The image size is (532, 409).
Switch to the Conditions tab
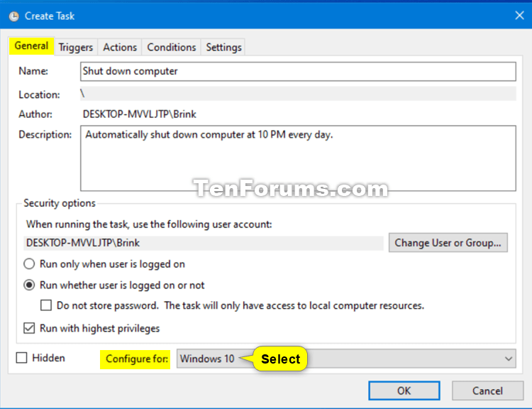pyautogui.click(x=172, y=47)
